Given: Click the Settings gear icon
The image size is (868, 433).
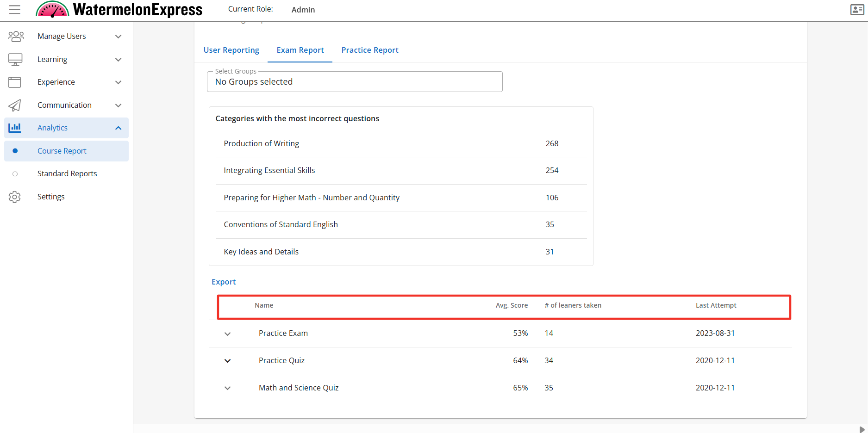Looking at the screenshot, I should tap(15, 197).
